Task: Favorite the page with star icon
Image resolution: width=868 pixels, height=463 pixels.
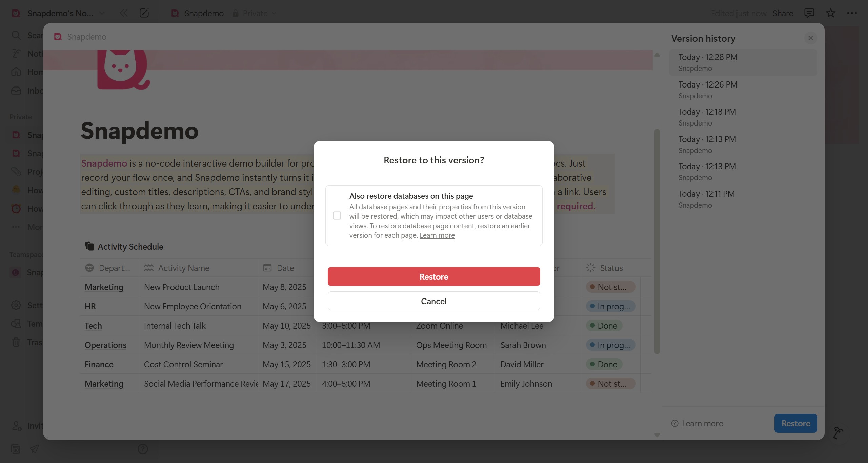Action: (830, 13)
